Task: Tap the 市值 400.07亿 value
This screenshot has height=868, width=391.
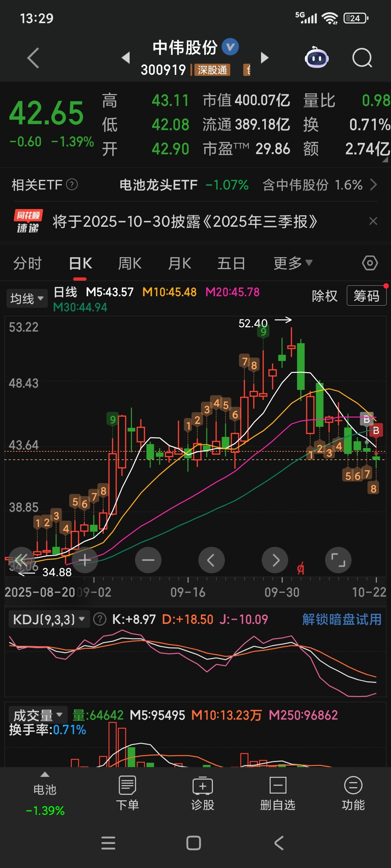Action: 246,100
